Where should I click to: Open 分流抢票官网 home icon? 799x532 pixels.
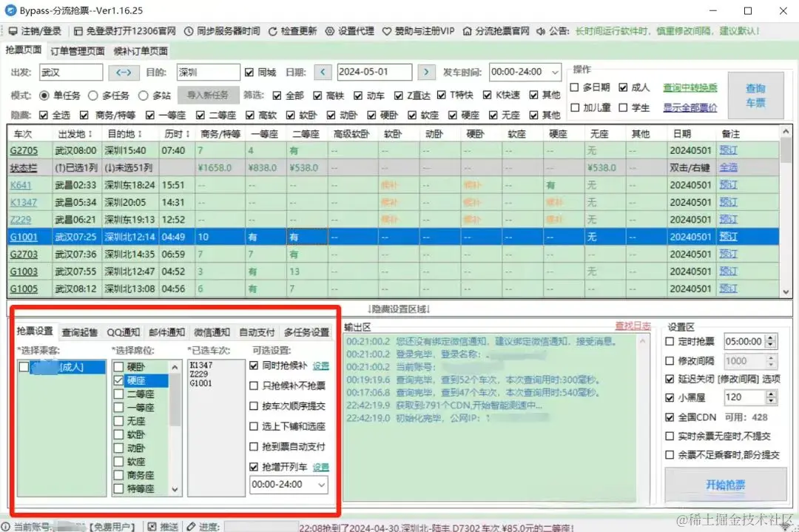468,31
